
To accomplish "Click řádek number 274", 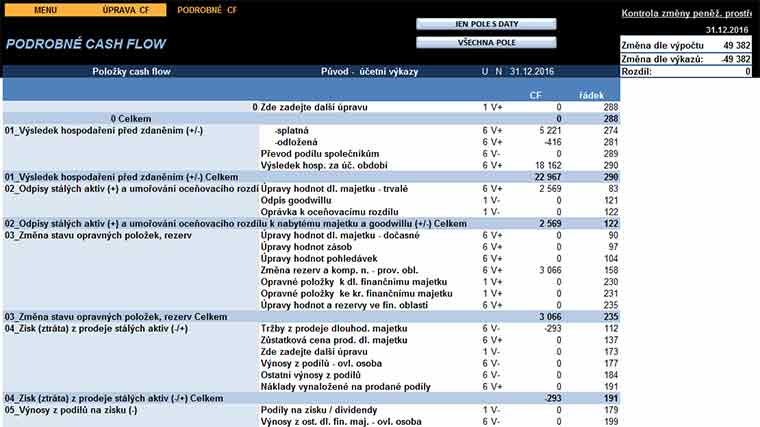I will (x=611, y=130).
